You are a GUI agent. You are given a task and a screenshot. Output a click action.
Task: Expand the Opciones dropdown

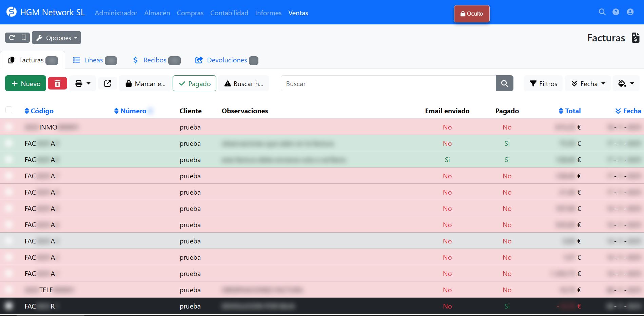pos(57,38)
